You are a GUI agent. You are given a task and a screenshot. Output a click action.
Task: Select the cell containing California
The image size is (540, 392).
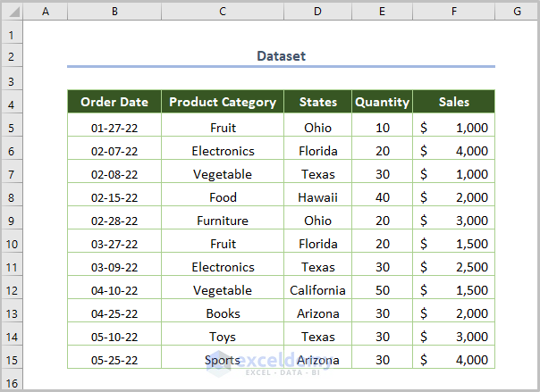point(317,290)
